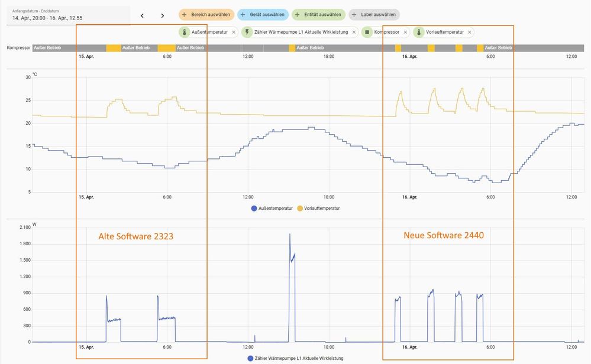Click the Vorlauftemperatur thermometer icon
Screen dimensions: 591x364
pyautogui.click(x=419, y=32)
